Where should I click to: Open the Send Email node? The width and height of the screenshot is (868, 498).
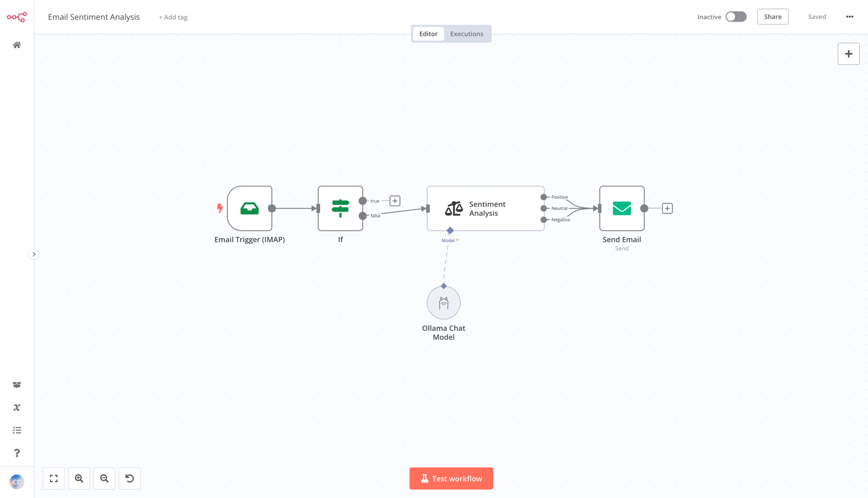point(621,208)
